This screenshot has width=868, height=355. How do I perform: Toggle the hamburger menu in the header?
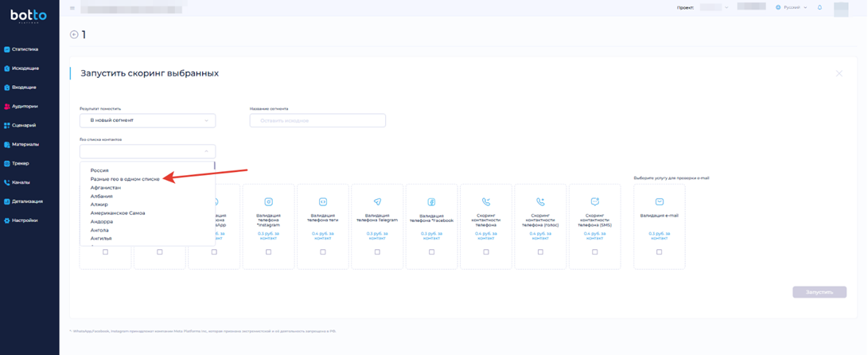(x=72, y=8)
